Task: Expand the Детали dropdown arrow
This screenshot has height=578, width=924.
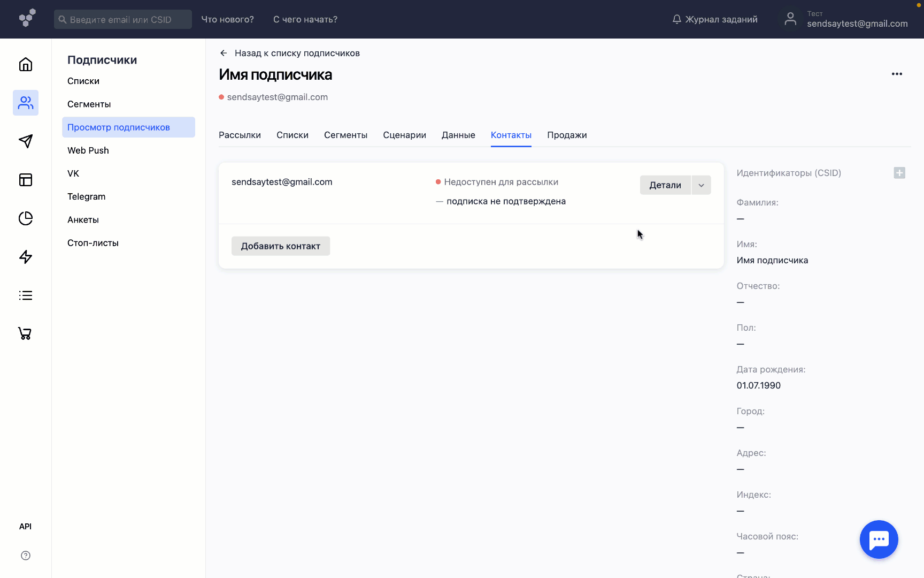Action: pos(701,185)
